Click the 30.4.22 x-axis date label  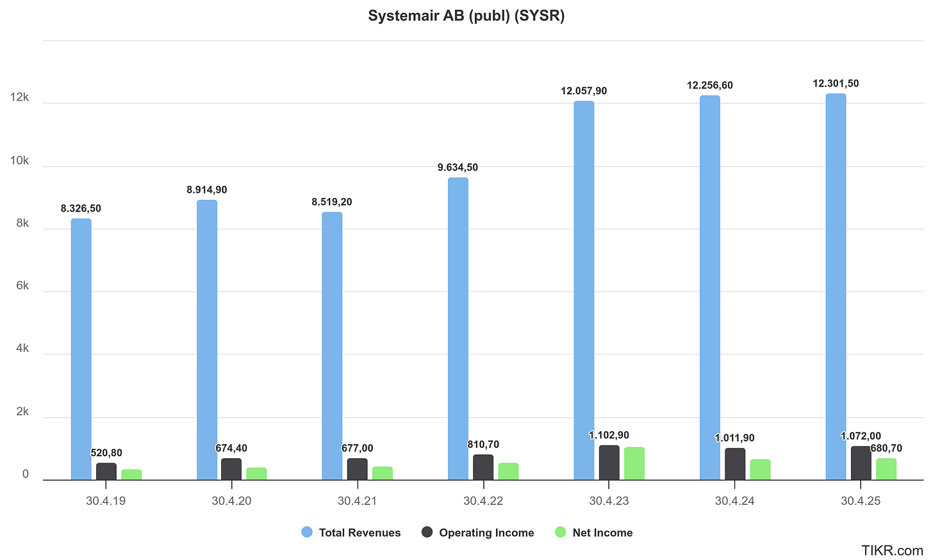(483, 501)
